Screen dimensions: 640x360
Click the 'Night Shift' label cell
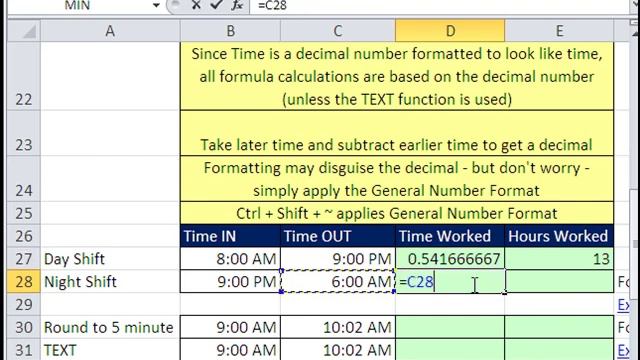coord(110,281)
